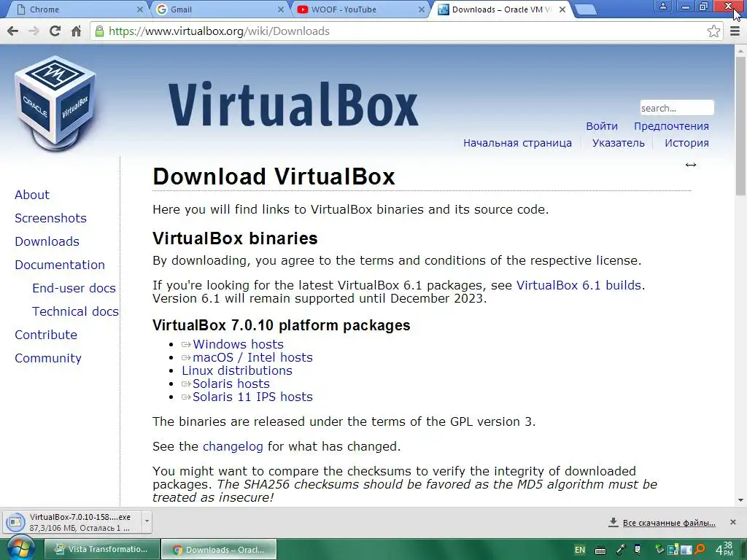The width and height of the screenshot is (747, 560).
Task: Click the browser forward arrow
Action: click(34, 31)
